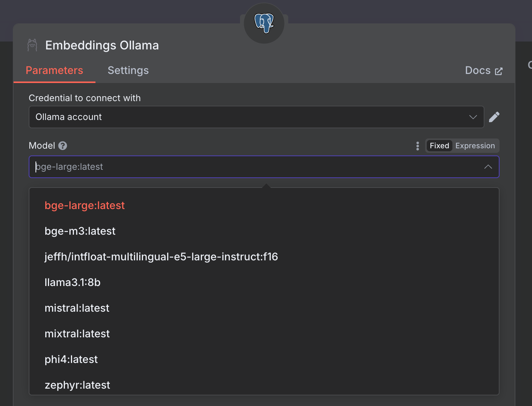Select the llama3.1:8b model
This screenshot has height=406, width=532.
coord(264,282)
